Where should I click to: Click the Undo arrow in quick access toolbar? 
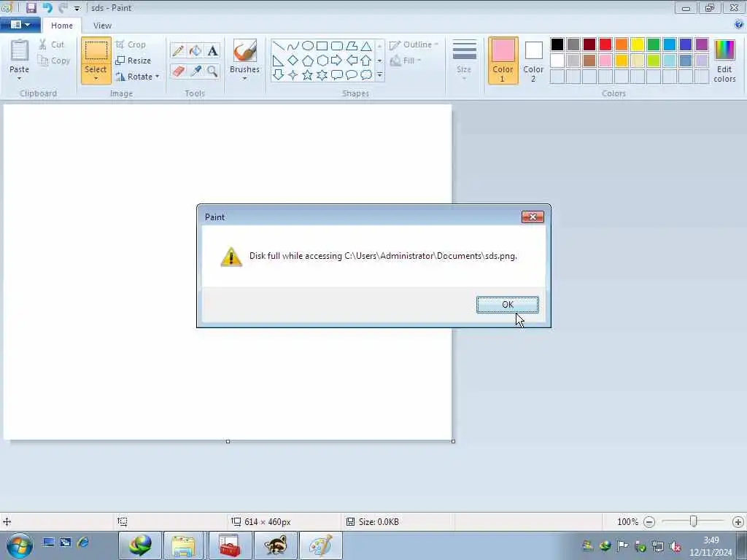(47, 7)
